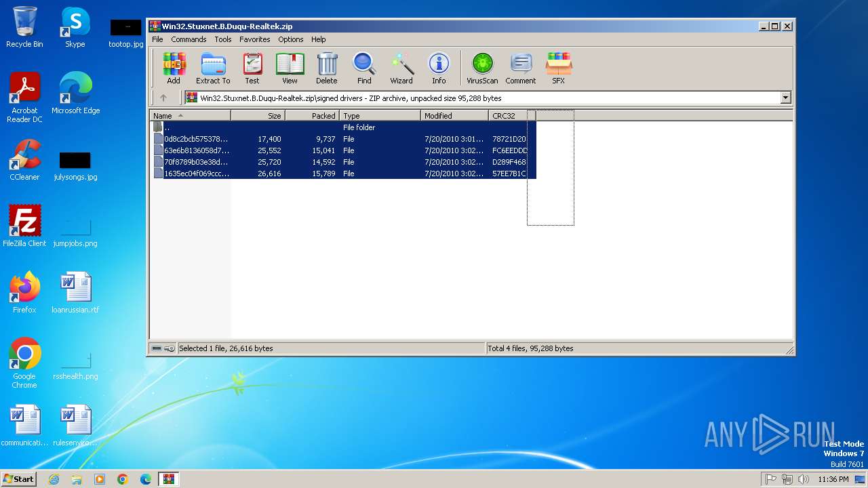
Task: Open the Help menu
Action: coord(318,39)
